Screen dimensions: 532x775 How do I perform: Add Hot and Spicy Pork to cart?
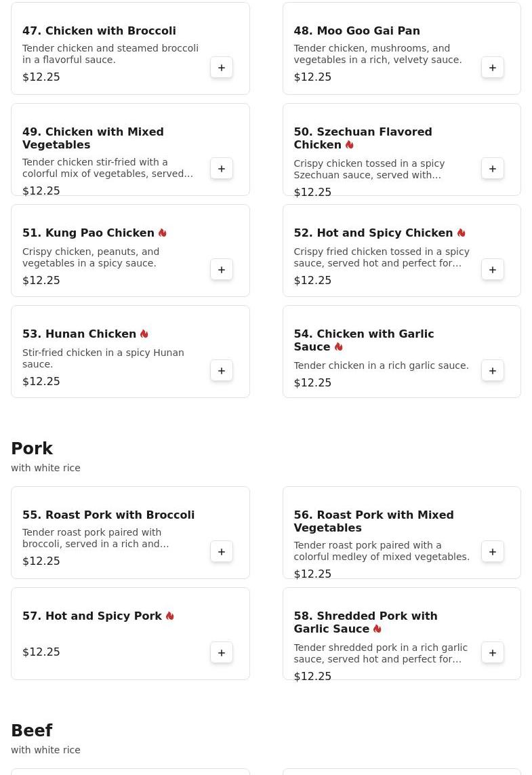pos(222,653)
